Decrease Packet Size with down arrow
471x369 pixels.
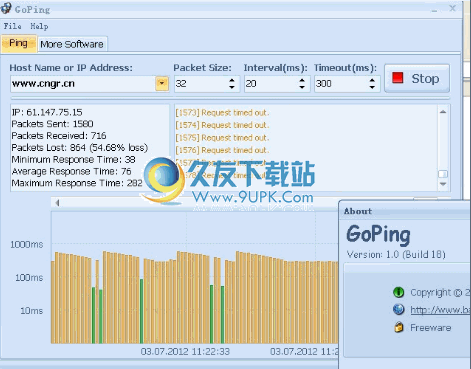tap(232, 87)
